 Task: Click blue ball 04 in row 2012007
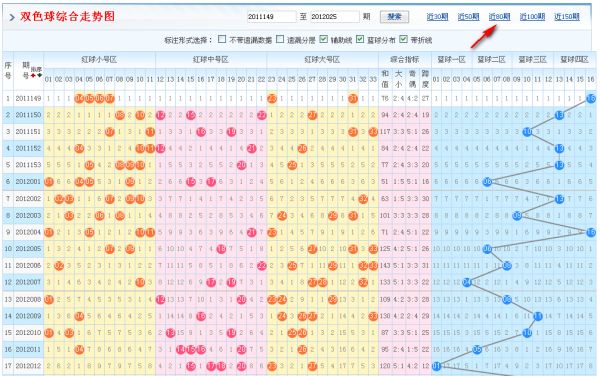466,282
